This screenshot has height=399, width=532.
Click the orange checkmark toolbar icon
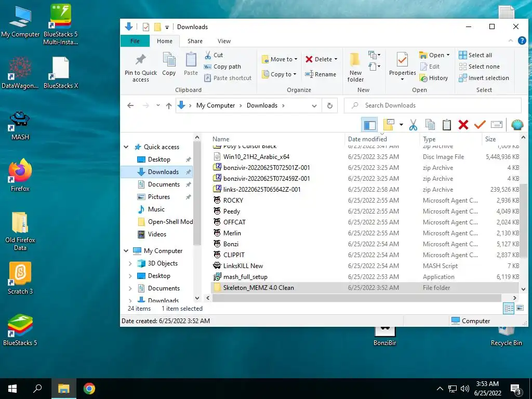coord(480,125)
